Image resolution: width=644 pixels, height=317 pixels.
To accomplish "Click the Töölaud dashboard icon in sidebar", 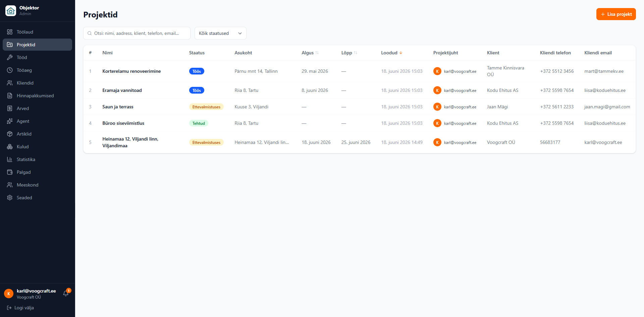I will [x=10, y=32].
